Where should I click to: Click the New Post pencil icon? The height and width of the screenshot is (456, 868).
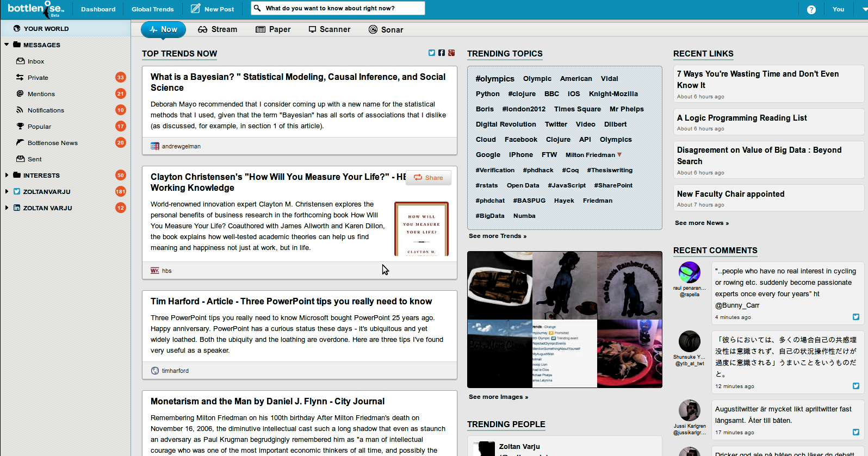coord(195,9)
